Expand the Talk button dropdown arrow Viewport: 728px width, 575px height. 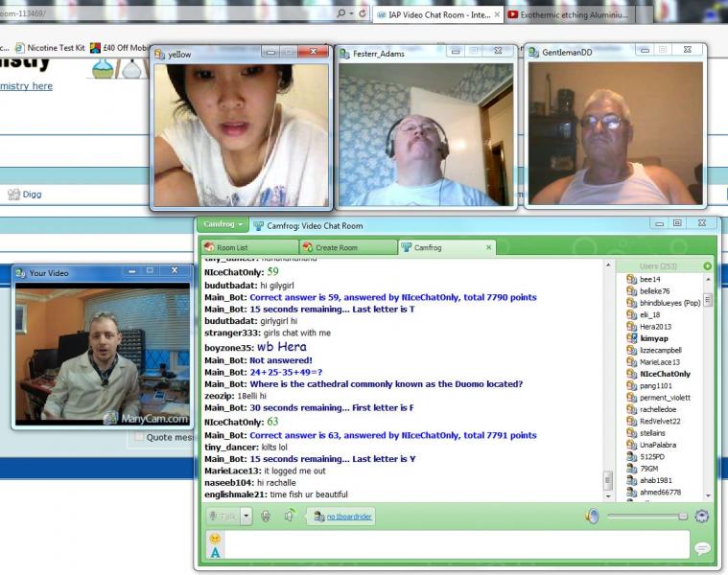click(x=246, y=517)
